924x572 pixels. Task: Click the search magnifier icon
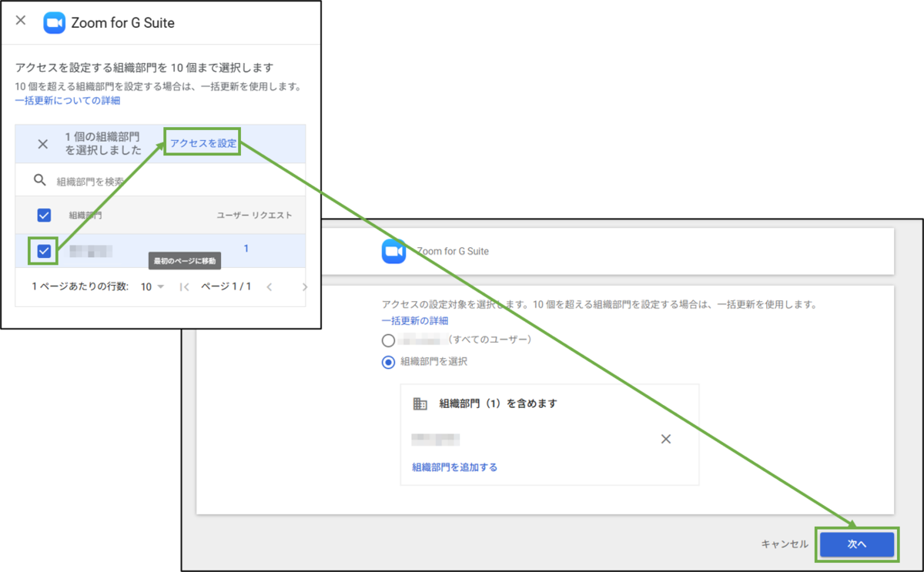(40, 181)
